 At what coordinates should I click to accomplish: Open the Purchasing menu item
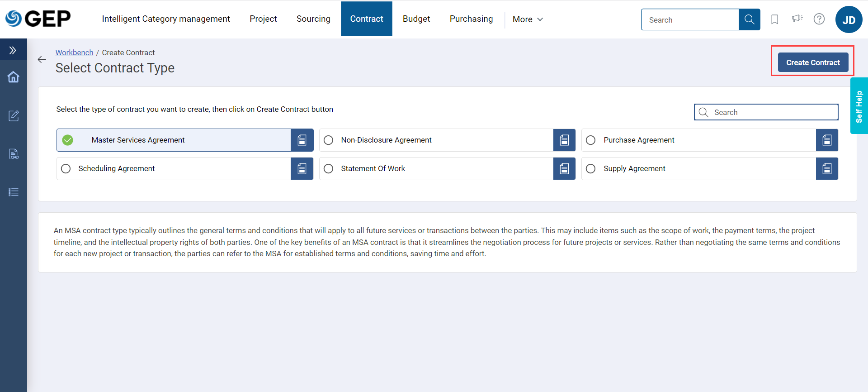coord(471,19)
